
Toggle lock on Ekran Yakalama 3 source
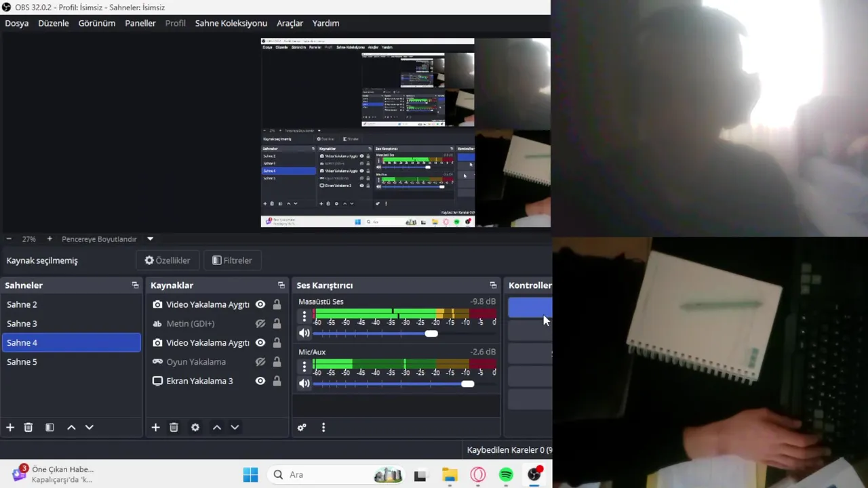277,381
